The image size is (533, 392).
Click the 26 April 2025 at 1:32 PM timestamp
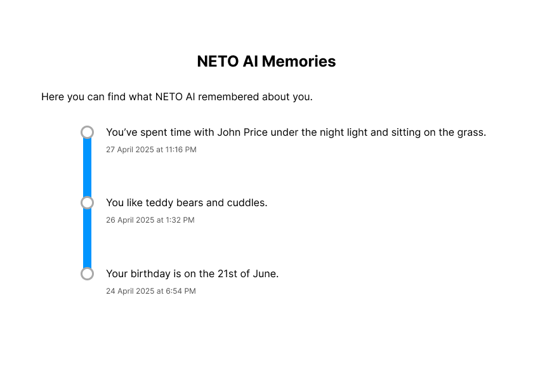150,220
